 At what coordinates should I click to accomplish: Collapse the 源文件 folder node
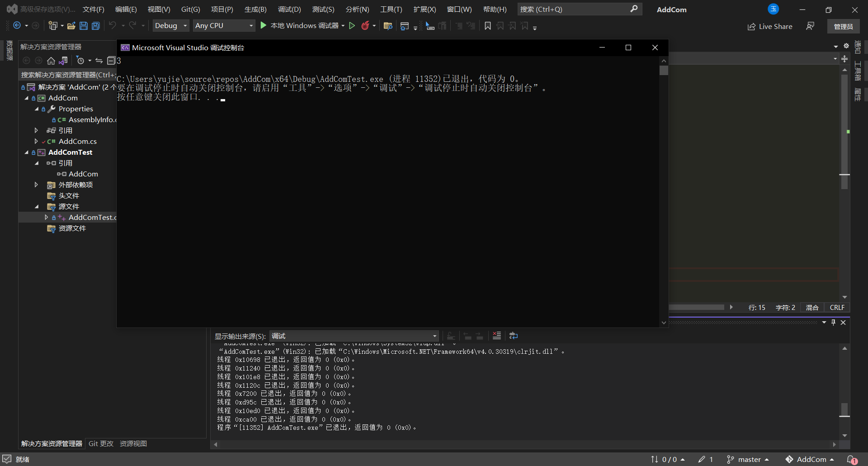(x=37, y=207)
